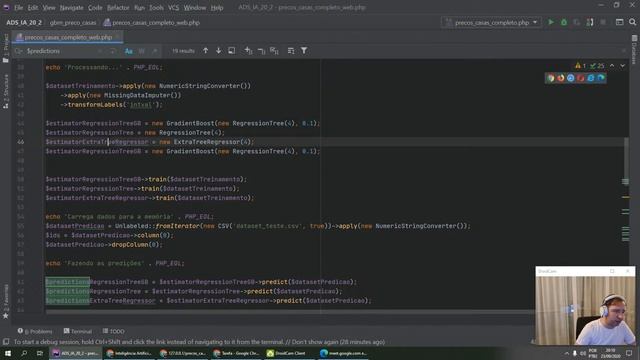Image resolution: width=640 pixels, height=360 pixels.
Task: Open the Project side panel
Action: click(x=6, y=48)
